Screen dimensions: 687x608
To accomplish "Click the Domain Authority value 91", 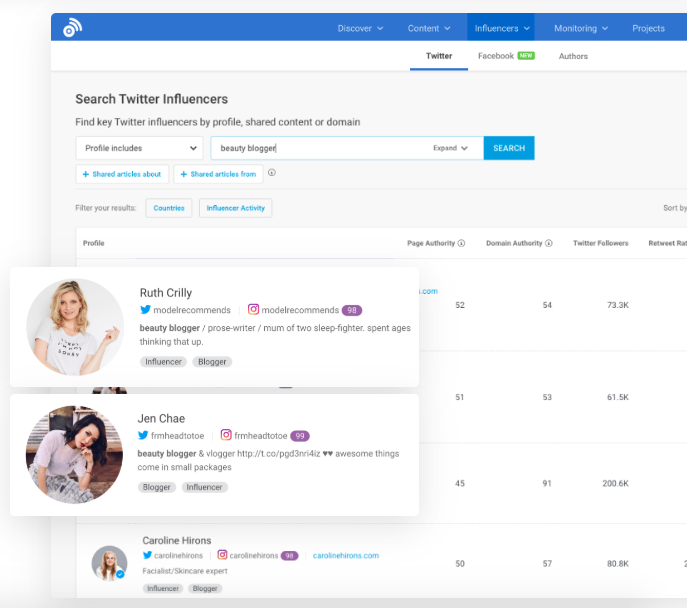I will pos(547,484).
